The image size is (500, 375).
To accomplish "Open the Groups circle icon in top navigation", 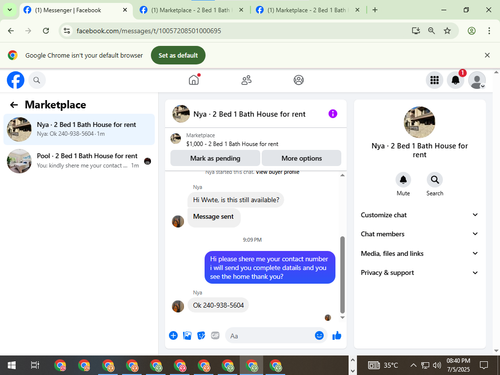I will 298,80.
